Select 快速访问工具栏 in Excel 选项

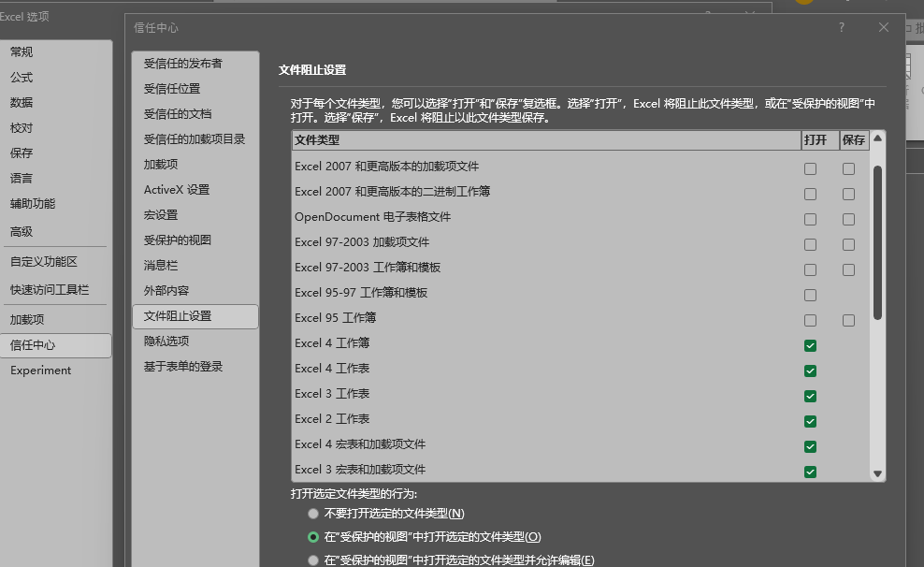coord(55,291)
